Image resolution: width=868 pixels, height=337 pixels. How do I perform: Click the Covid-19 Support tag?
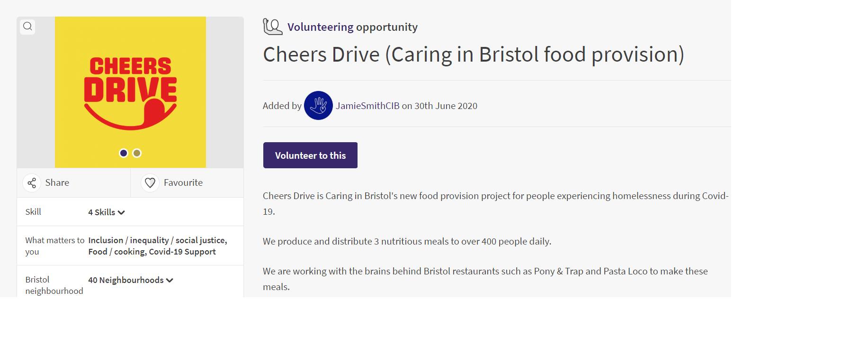(182, 252)
